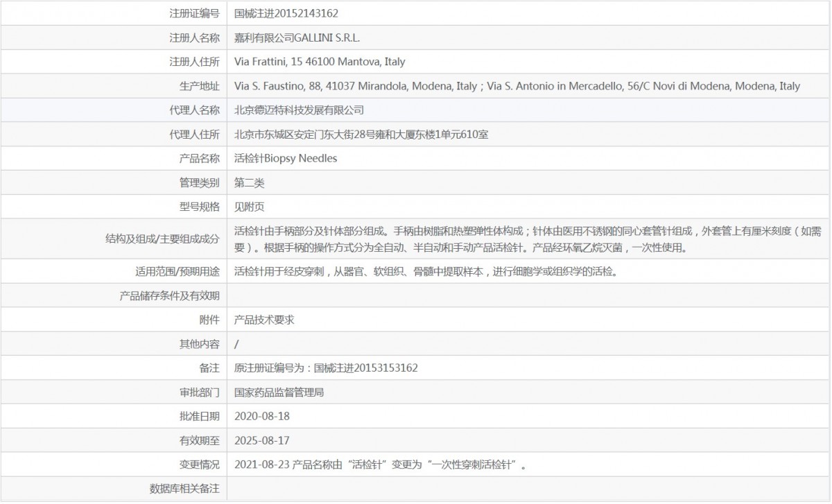Click the 注册人名称 label
832x504 pixels.
click(194, 37)
